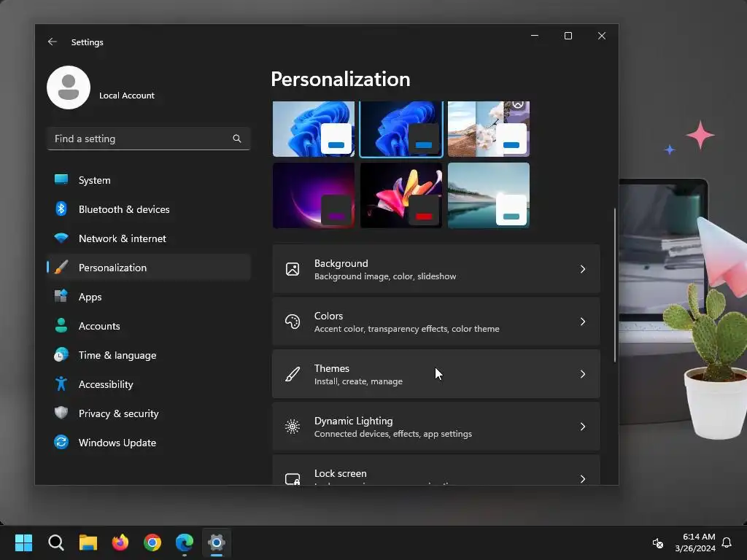Click the Colors palette icon
The image size is (747, 560).
293,322
